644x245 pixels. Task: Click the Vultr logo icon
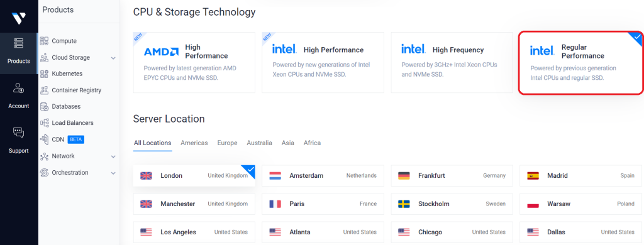(18, 18)
